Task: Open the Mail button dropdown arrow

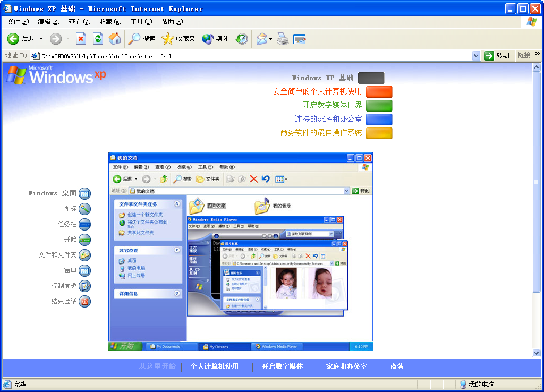Action: pyautogui.click(x=270, y=39)
